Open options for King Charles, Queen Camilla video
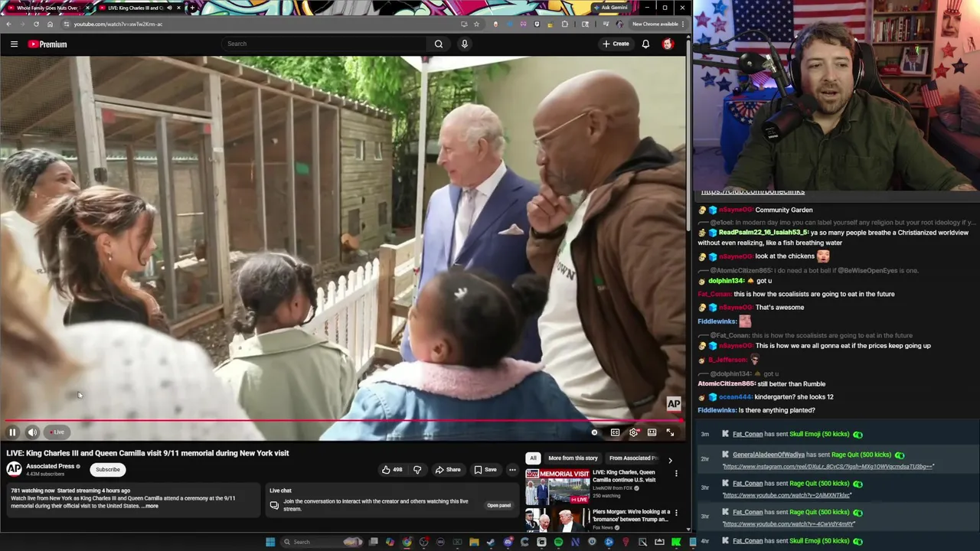Image resolution: width=980 pixels, height=551 pixels. pos(676,474)
